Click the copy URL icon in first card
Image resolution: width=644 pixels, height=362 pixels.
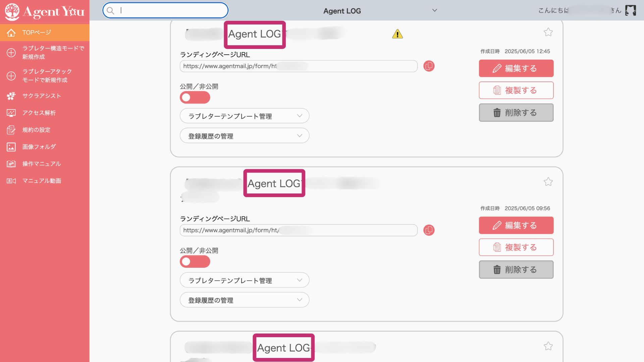tap(429, 66)
